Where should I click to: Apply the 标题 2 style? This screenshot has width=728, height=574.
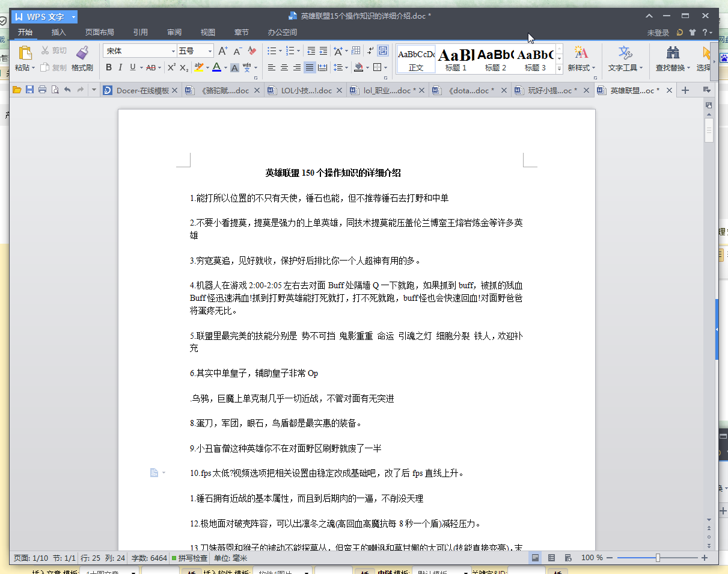(495, 60)
